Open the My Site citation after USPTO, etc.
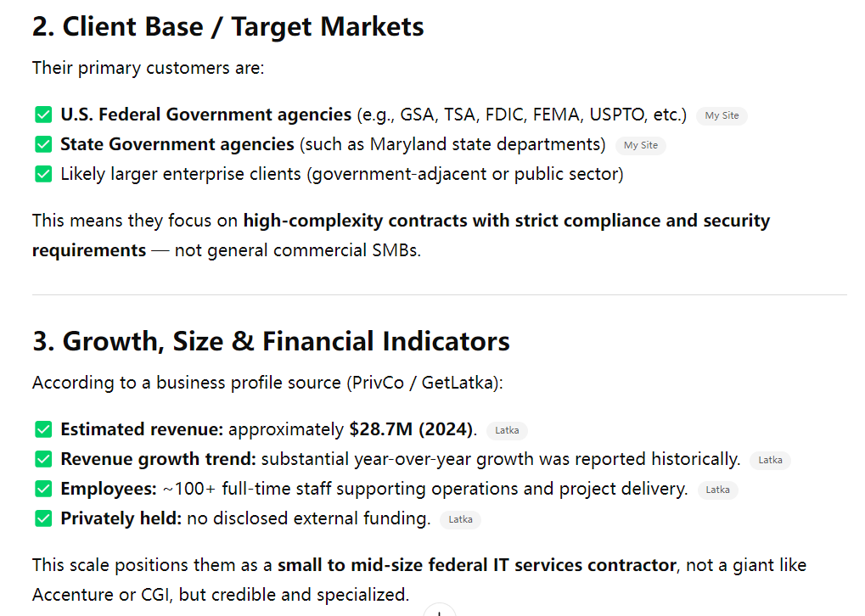 [x=722, y=115]
